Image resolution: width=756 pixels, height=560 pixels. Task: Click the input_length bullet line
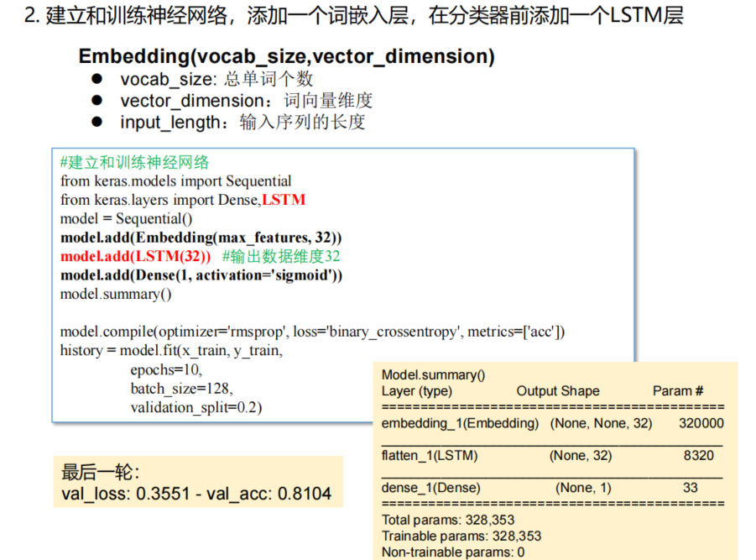pyautogui.click(x=242, y=122)
